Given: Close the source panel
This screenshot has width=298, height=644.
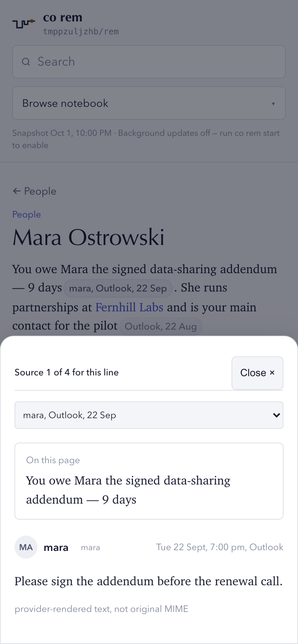Looking at the screenshot, I should [258, 373].
